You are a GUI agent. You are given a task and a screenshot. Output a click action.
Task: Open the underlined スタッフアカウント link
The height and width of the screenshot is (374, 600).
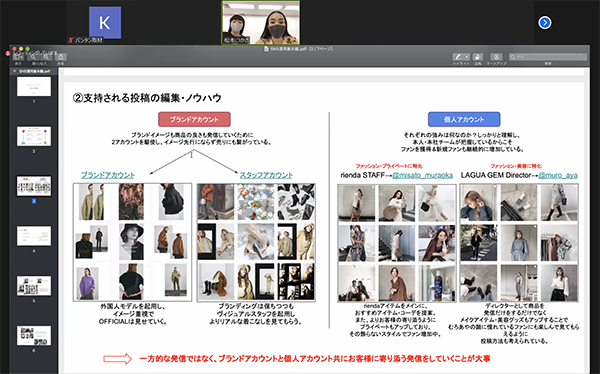click(x=266, y=175)
